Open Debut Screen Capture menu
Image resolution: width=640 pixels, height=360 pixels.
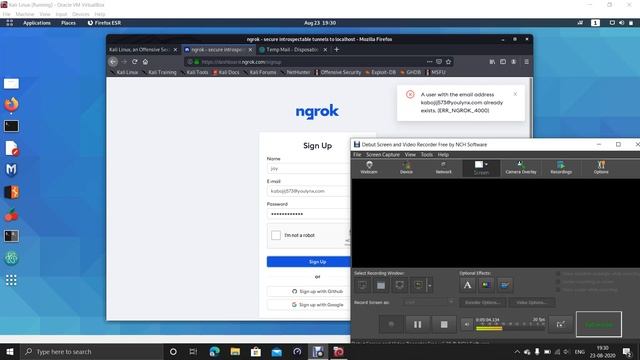point(383,155)
